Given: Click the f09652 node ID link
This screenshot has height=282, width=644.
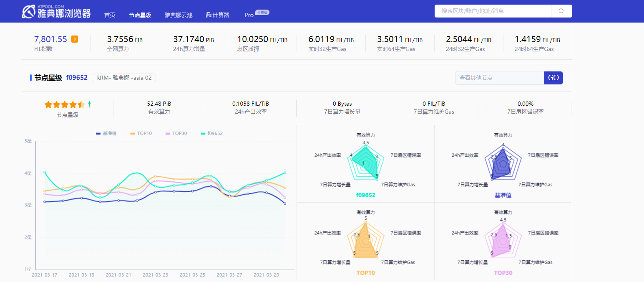Looking at the screenshot, I should [77, 78].
